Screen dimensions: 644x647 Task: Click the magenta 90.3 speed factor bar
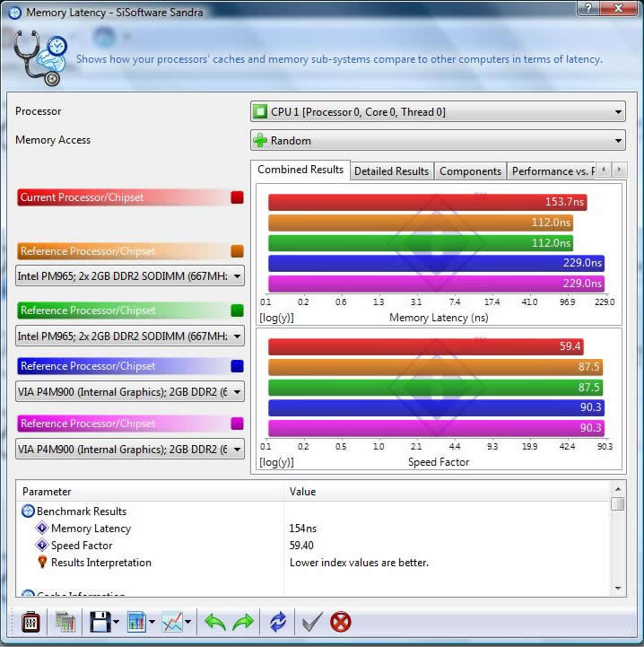click(x=436, y=428)
